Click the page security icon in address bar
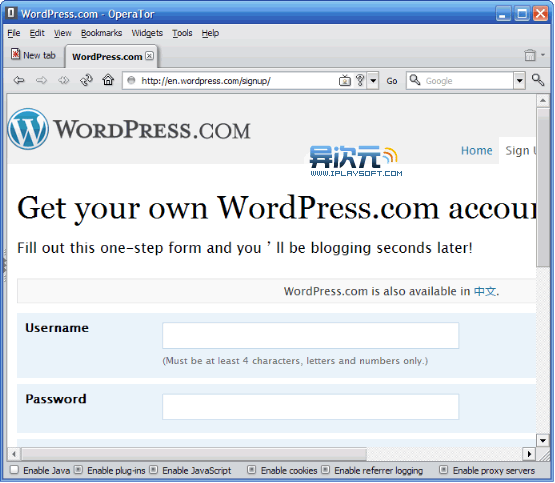This screenshot has width=555, height=483. (x=131, y=80)
